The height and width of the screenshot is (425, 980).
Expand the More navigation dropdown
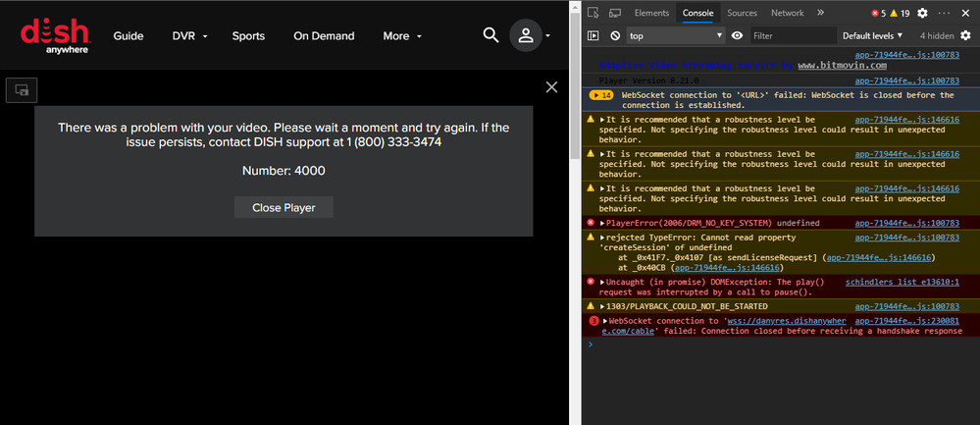[x=402, y=35]
